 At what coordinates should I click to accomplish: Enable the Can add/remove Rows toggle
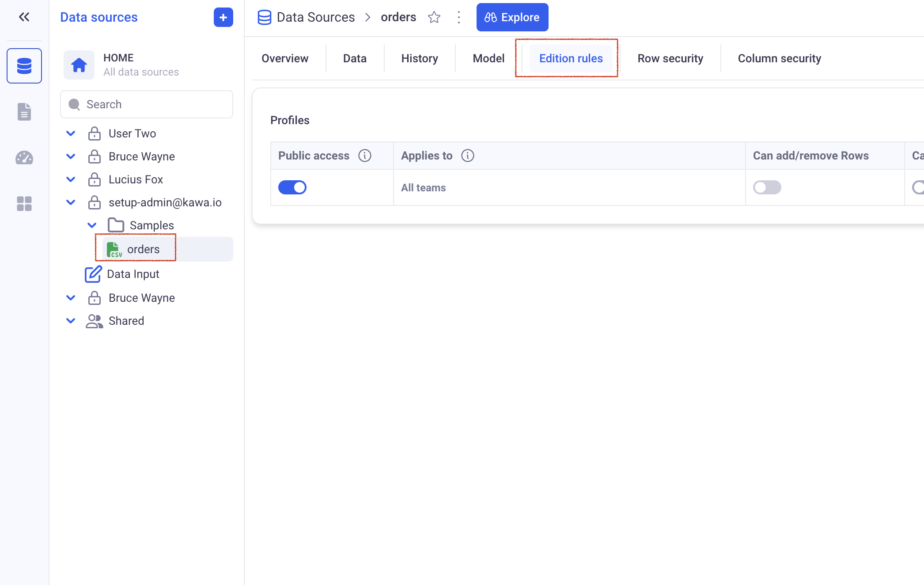767,187
